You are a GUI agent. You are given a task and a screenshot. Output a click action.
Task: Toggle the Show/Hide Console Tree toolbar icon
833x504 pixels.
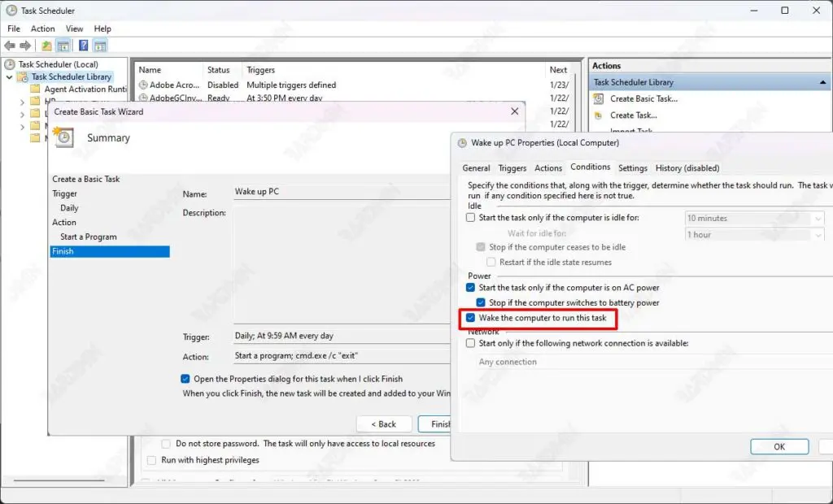click(63, 46)
